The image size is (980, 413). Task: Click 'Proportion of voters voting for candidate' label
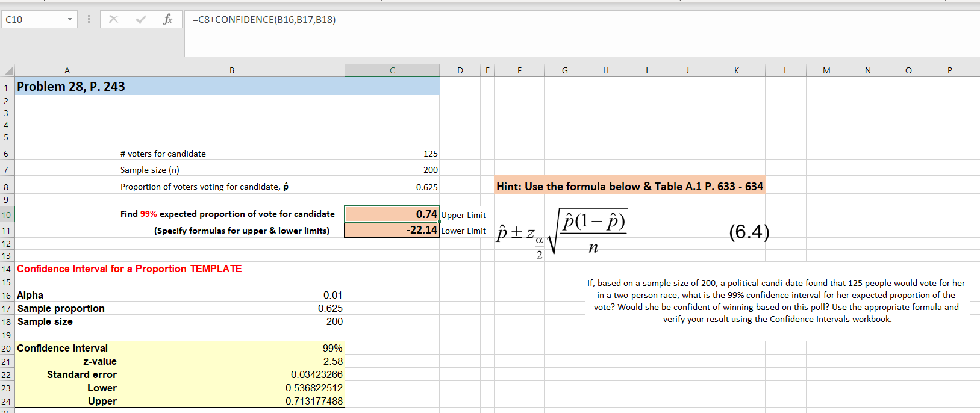tap(204, 187)
